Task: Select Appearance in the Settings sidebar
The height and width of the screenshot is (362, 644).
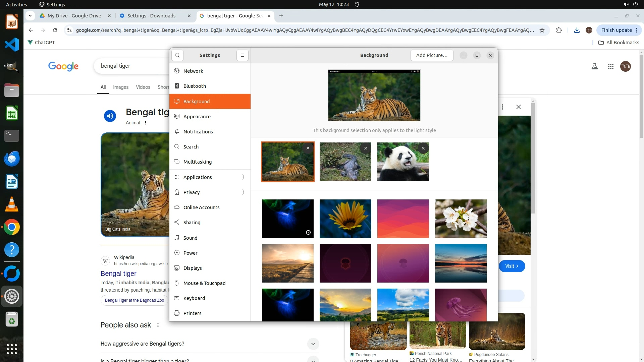Action: 197,117
